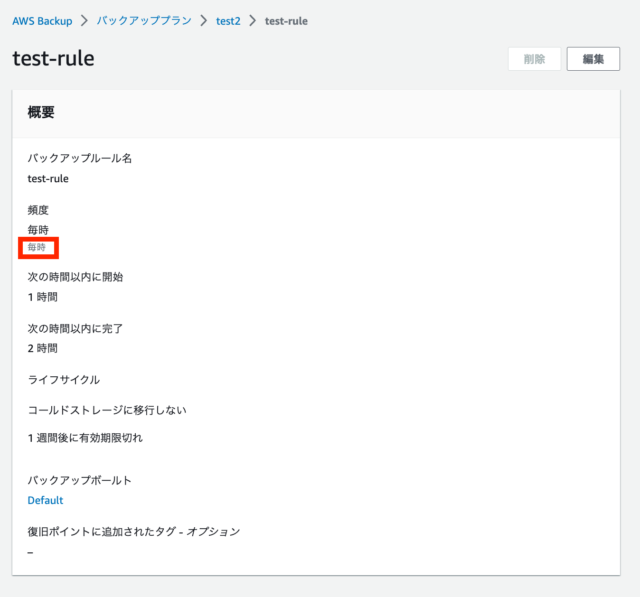This screenshot has width=640, height=597.
Task: Click the バックアップボールト label
Action: pos(80,480)
